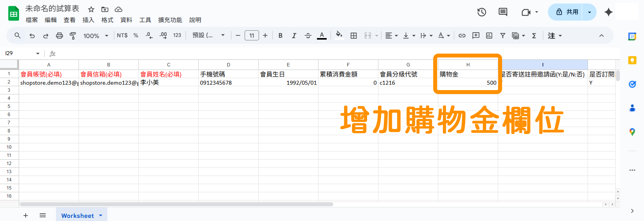The width and height of the screenshot is (644, 221).
Task: Check cloud document status icon
Action: pyautogui.click(x=119, y=9)
